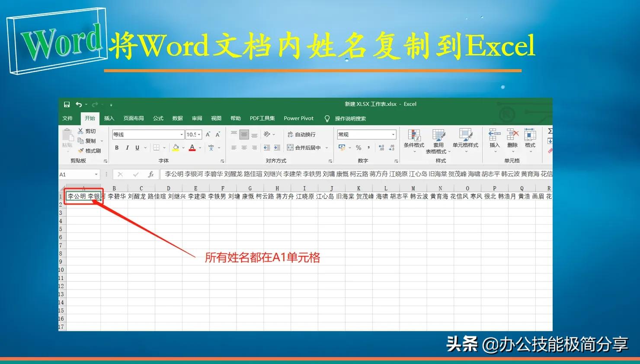Open Cell Styles (单元格样式)
This screenshot has height=364, width=640.
pos(466,138)
